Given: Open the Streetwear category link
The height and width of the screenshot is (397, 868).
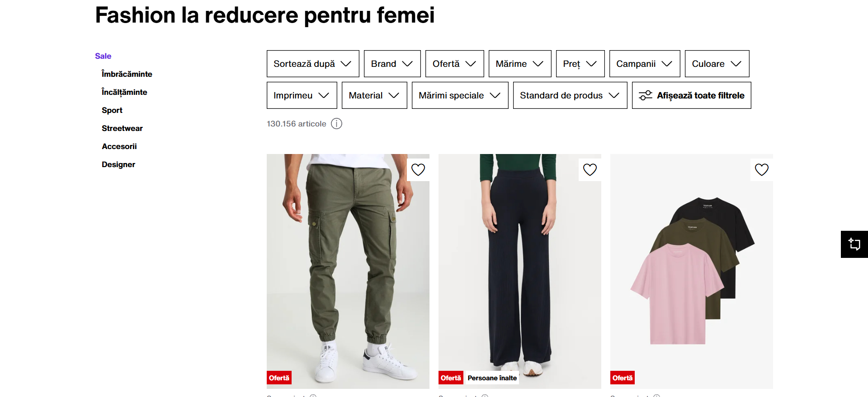Looking at the screenshot, I should 122,128.
